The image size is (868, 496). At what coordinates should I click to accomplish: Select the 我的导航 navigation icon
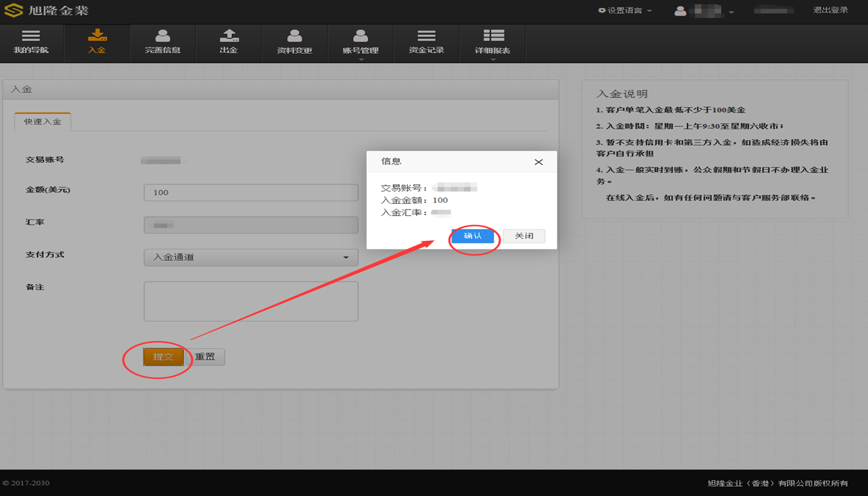tap(31, 43)
